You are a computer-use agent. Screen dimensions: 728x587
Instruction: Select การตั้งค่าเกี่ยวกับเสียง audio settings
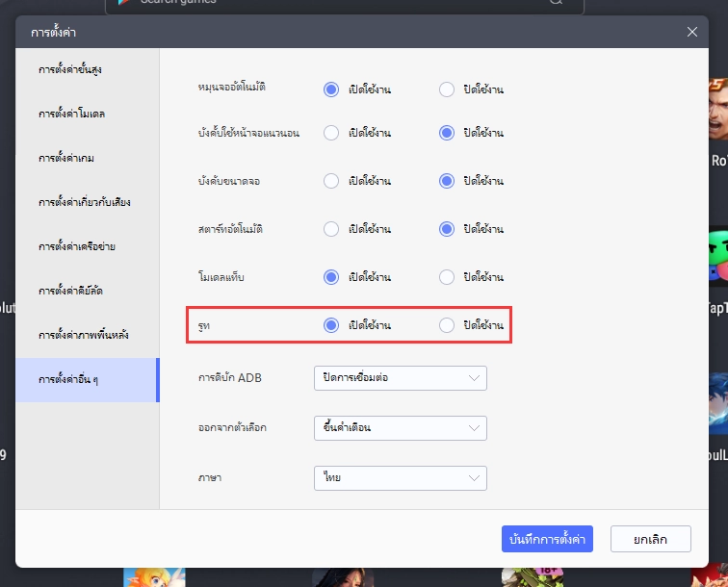coord(85,202)
